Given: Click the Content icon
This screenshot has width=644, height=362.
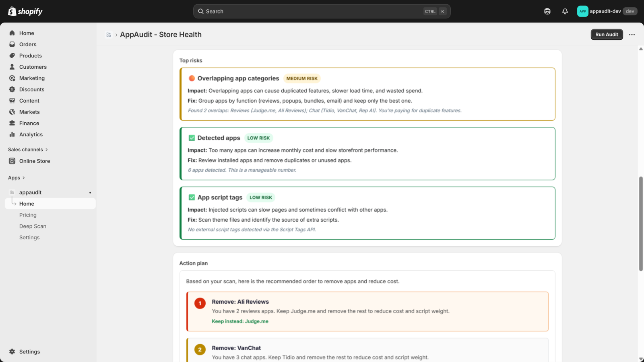Looking at the screenshot, I should (12, 101).
